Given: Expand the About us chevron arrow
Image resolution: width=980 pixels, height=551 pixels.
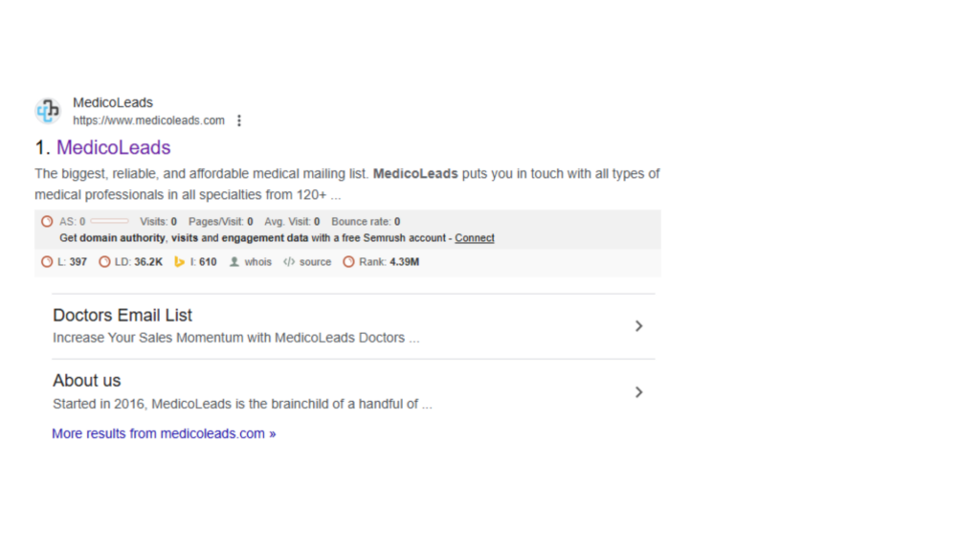Looking at the screenshot, I should tap(638, 392).
